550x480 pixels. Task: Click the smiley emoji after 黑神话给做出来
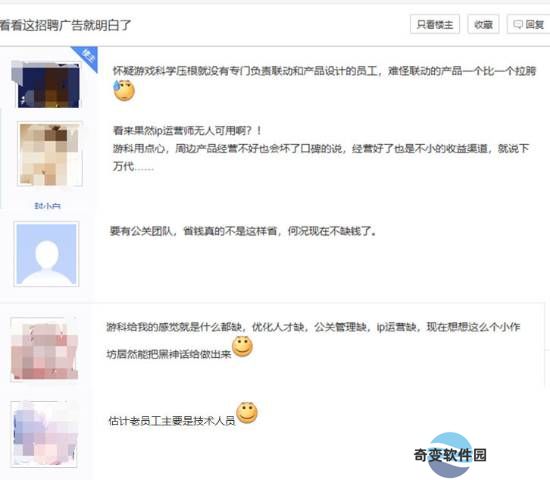point(242,347)
